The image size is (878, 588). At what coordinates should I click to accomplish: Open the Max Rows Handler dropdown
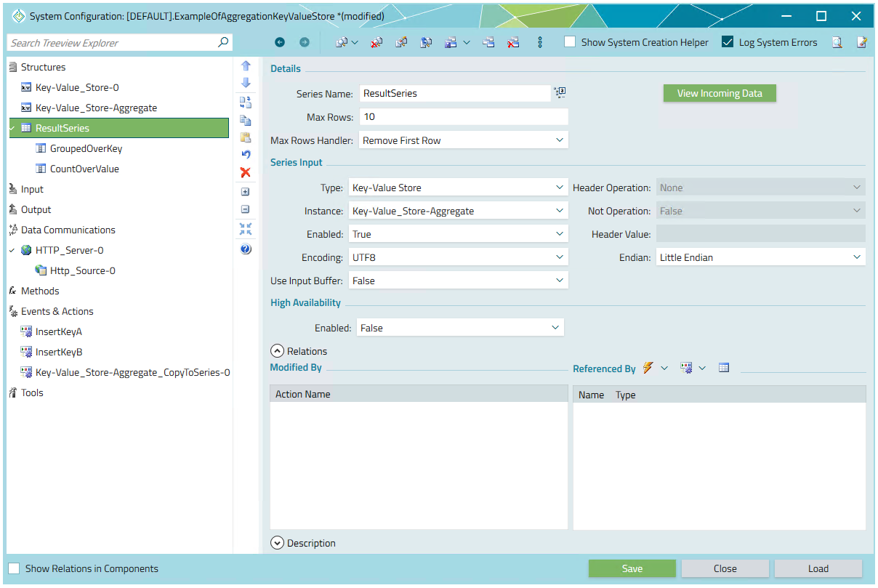coord(463,140)
